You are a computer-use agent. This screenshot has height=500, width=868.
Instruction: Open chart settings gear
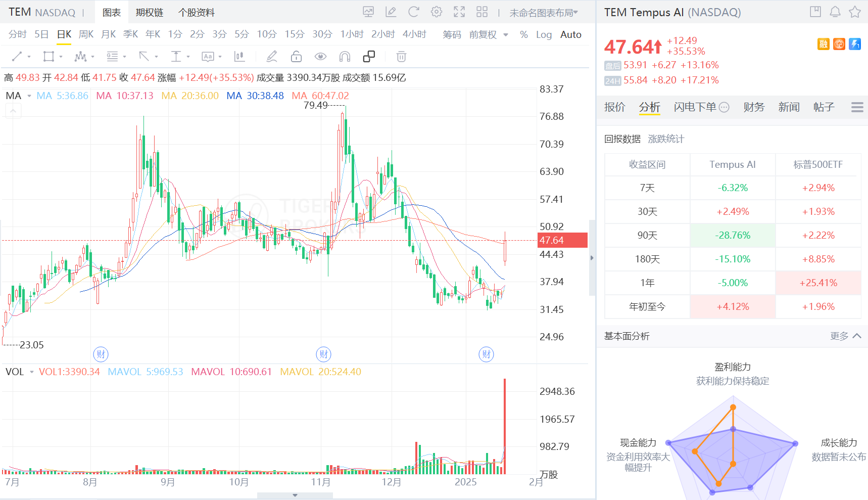pyautogui.click(x=437, y=12)
